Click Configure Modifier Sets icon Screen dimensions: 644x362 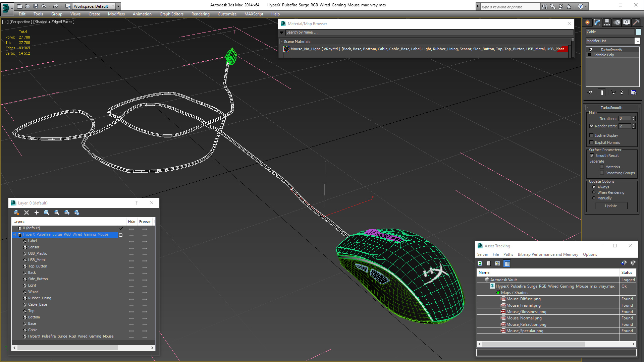pos(634,93)
